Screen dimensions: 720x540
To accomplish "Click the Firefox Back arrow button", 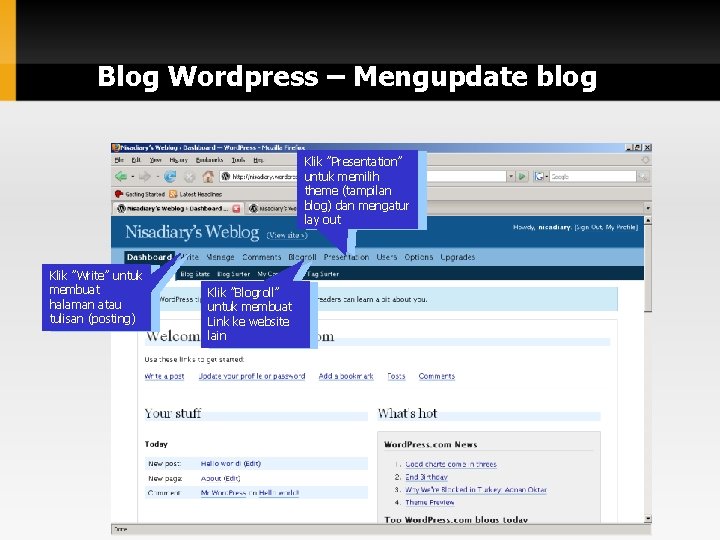I will click(x=121, y=176).
